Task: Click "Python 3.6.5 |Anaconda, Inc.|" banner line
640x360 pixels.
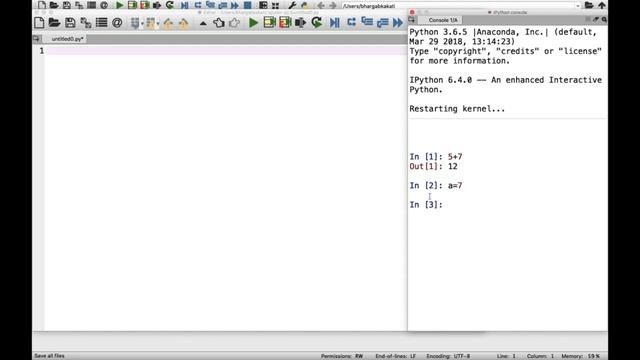Action: click(x=479, y=32)
